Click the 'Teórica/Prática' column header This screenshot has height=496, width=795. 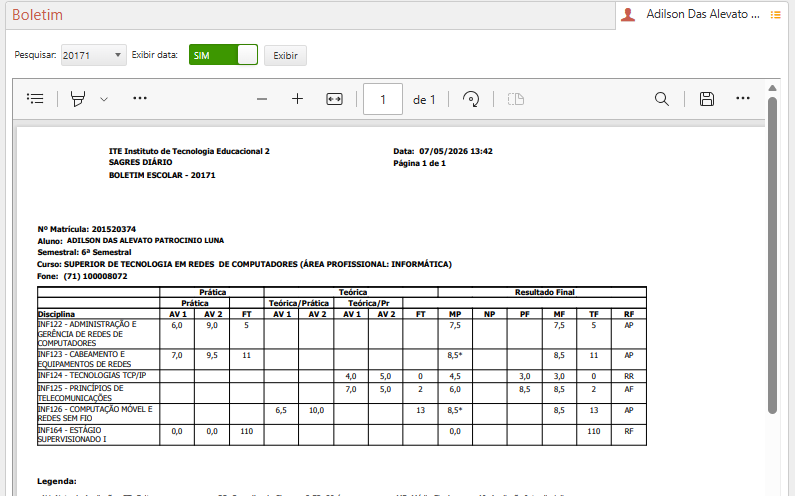(299, 303)
